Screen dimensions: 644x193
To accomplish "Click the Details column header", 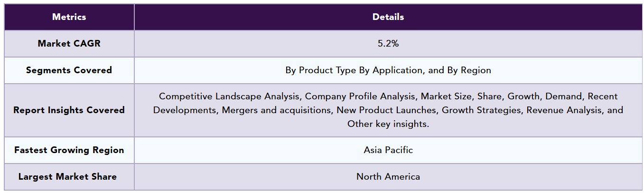I will 388,17.
